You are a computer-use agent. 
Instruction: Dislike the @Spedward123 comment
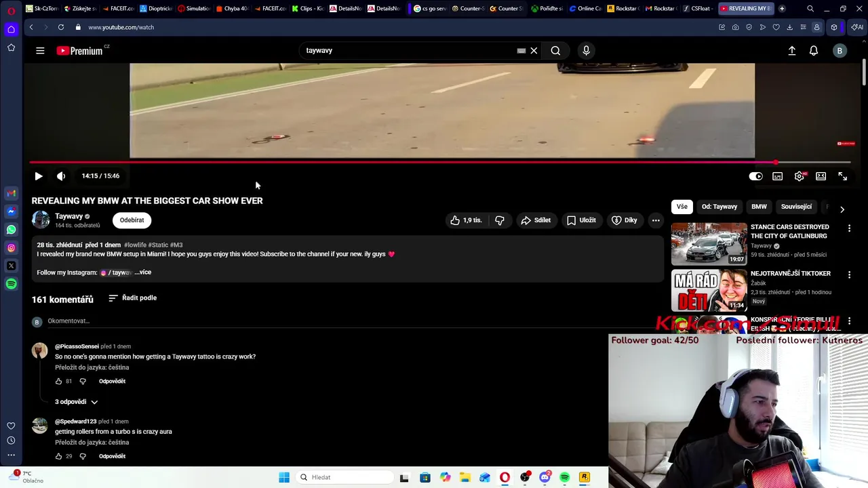coord(83,457)
